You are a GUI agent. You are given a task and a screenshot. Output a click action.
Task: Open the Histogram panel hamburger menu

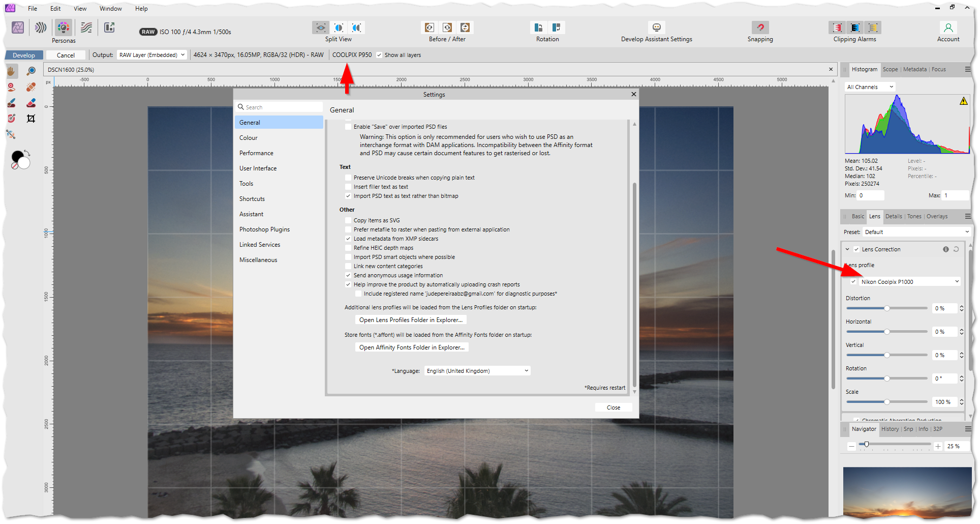(x=968, y=69)
